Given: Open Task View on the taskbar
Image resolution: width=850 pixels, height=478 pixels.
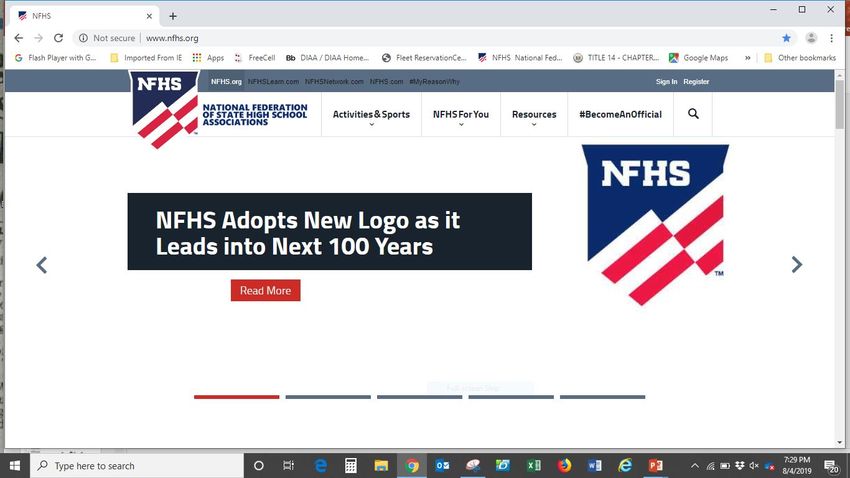Looking at the screenshot, I should [288, 466].
